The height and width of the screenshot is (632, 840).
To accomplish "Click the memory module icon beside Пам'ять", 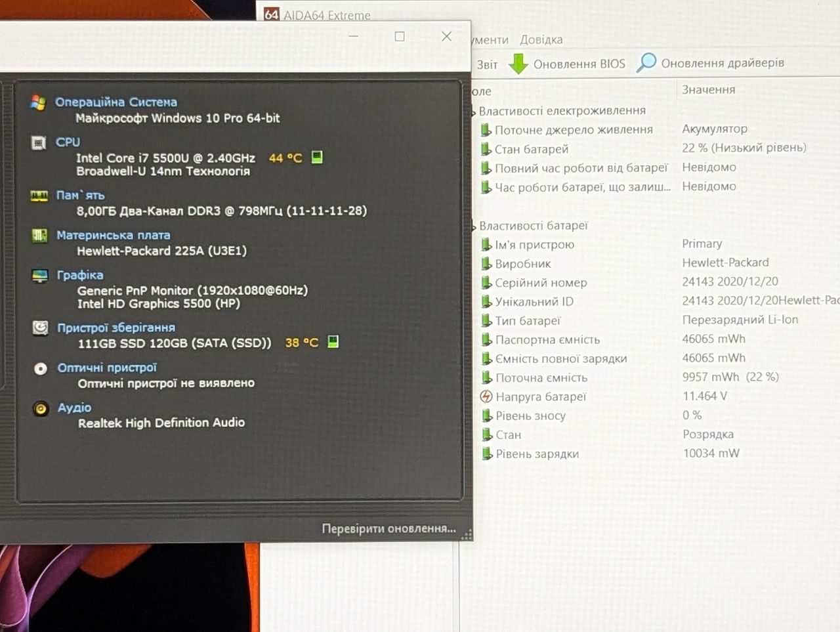I will click(x=39, y=196).
